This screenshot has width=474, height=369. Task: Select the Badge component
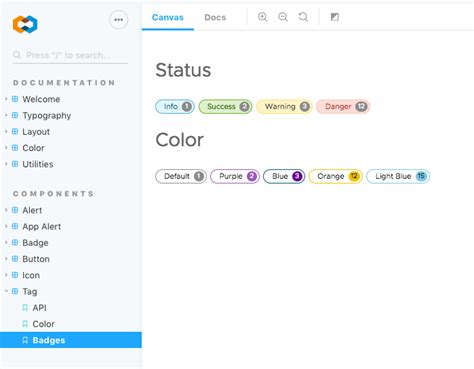(x=35, y=243)
